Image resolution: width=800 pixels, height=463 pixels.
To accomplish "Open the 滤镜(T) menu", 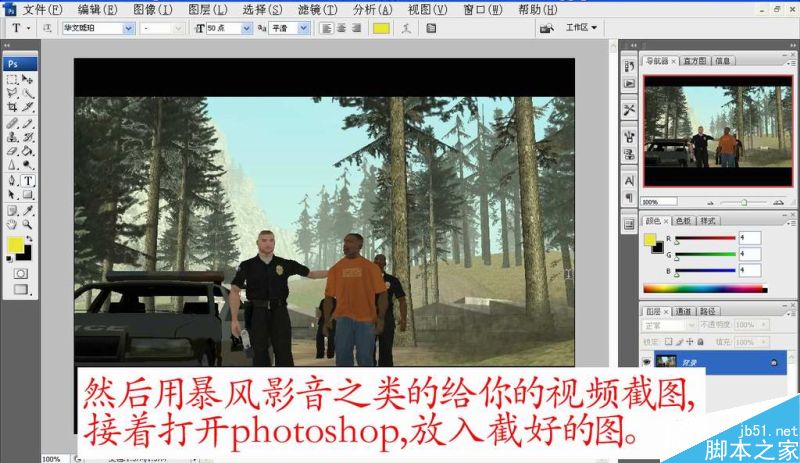I will [x=317, y=9].
